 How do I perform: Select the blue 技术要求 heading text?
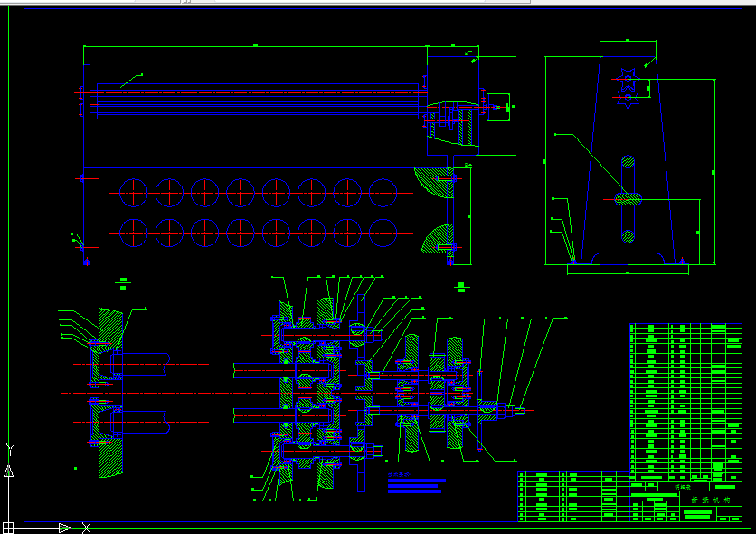click(x=399, y=474)
